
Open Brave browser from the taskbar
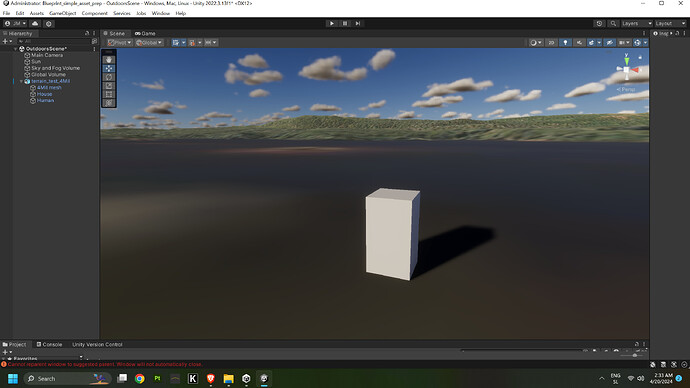[211, 378]
